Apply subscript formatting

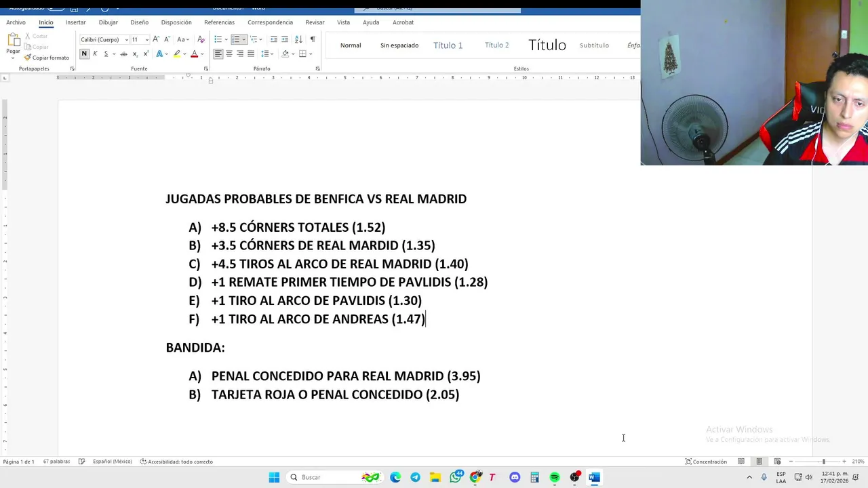point(135,54)
